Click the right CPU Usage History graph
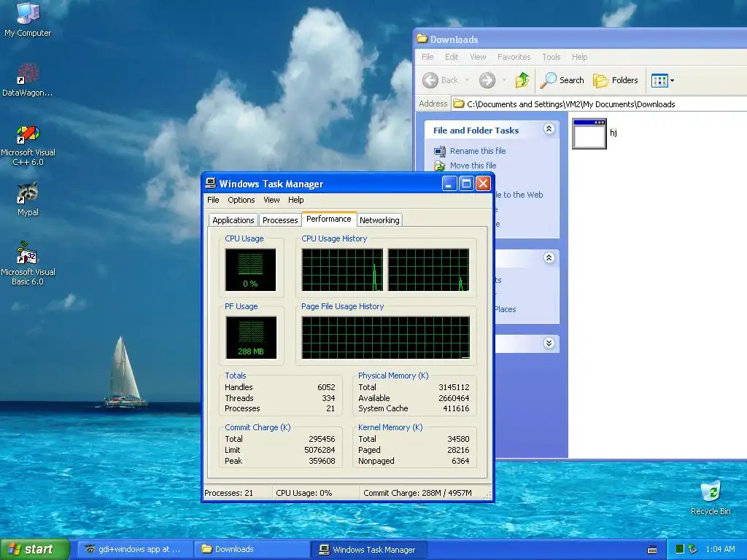Viewport: 747px width, 560px height. pyautogui.click(x=429, y=270)
